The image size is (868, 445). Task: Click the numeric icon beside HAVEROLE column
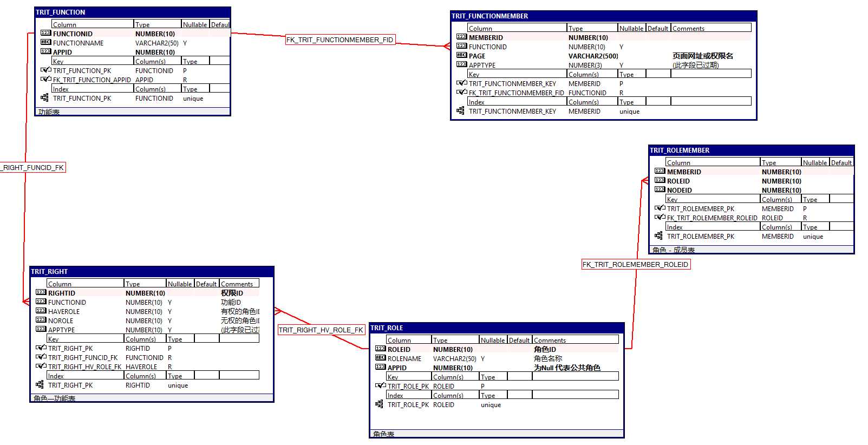(x=41, y=311)
